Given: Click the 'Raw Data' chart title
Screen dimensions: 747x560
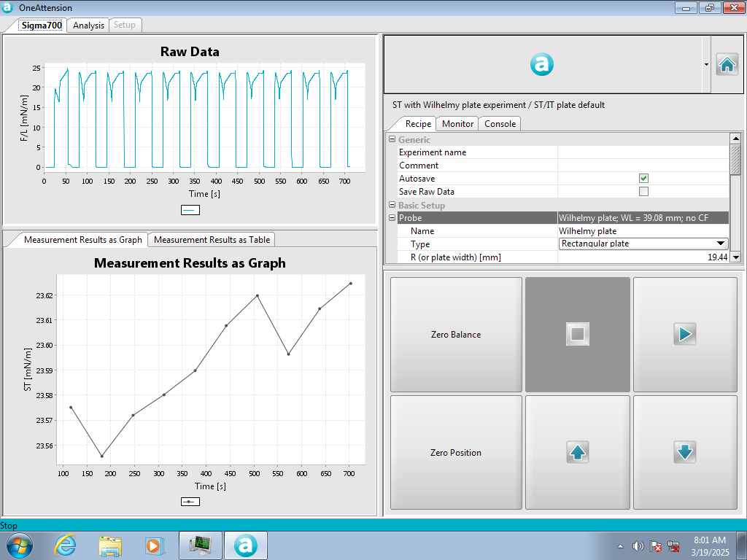Looking at the screenshot, I should pyautogui.click(x=190, y=52).
